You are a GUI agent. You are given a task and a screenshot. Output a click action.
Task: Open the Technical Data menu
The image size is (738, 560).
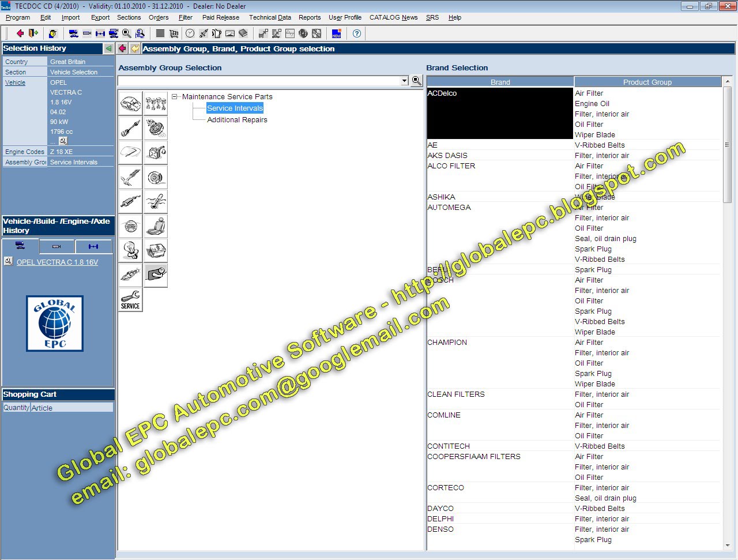(270, 18)
